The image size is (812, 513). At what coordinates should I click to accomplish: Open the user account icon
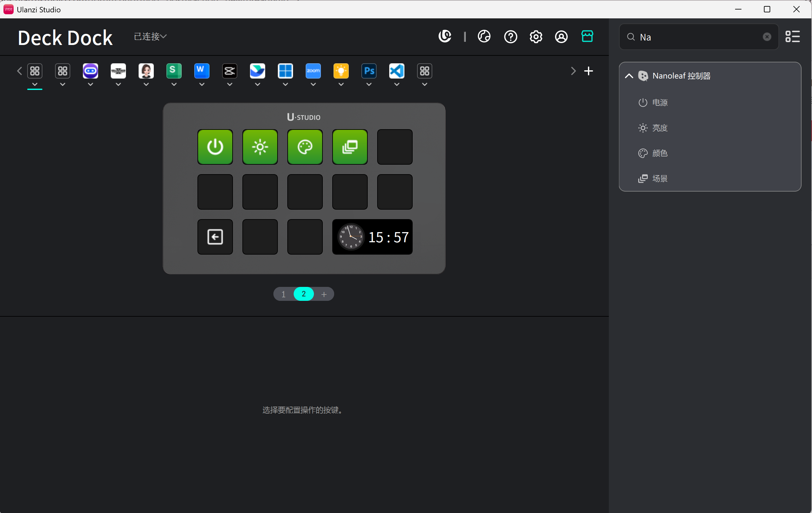(x=561, y=36)
